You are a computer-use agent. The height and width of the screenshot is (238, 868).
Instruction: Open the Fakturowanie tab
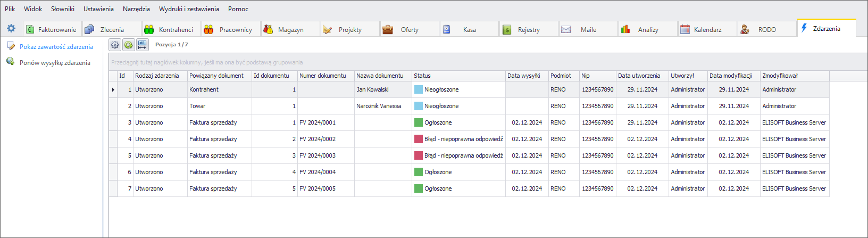pos(57,30)
